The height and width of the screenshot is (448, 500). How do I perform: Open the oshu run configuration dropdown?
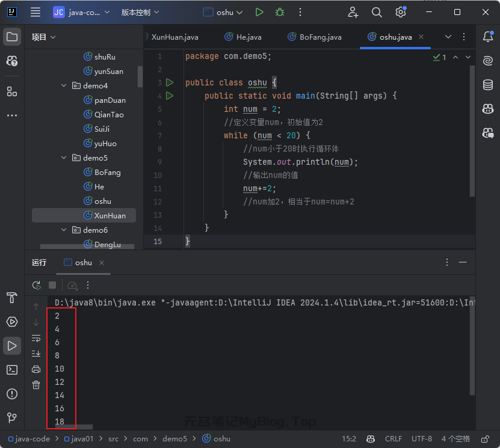(223, 12)
